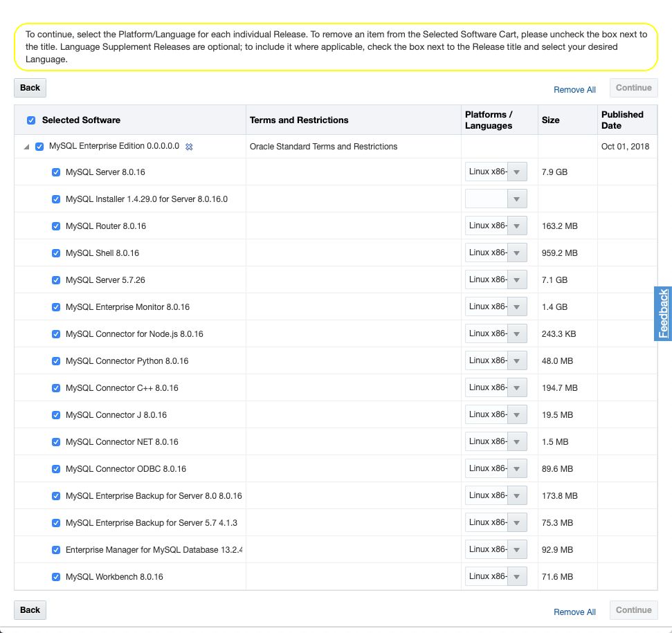Viewport: 672px width, 633px height.
Task: Click the bottom Continue button
Action: pyautogui.click(x=633, y=610)
